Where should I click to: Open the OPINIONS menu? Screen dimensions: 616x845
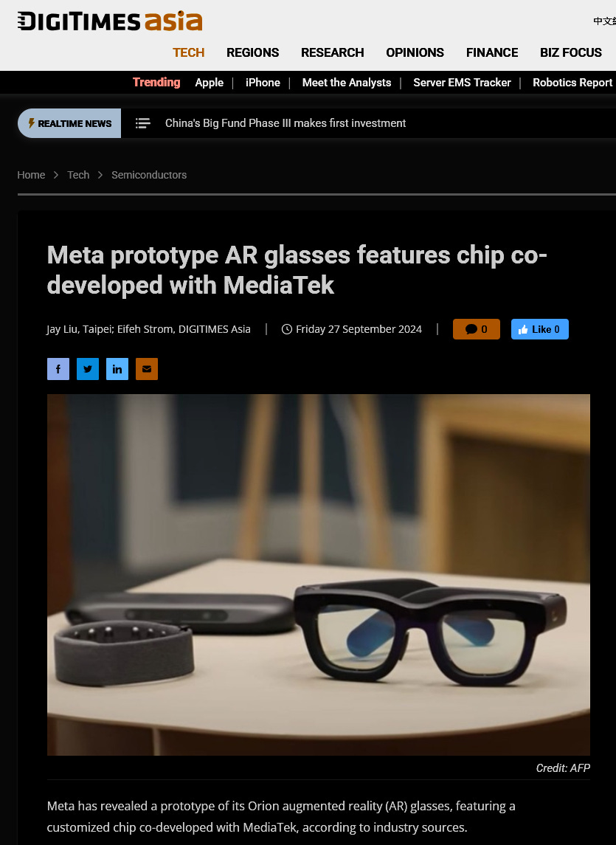[x=415, y=52]
